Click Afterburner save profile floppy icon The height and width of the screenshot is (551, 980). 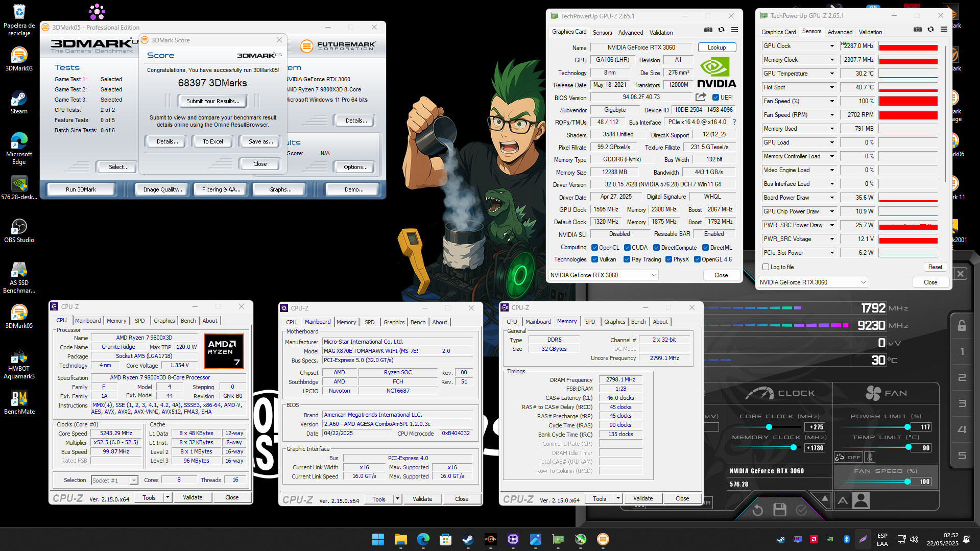[779, 510]
